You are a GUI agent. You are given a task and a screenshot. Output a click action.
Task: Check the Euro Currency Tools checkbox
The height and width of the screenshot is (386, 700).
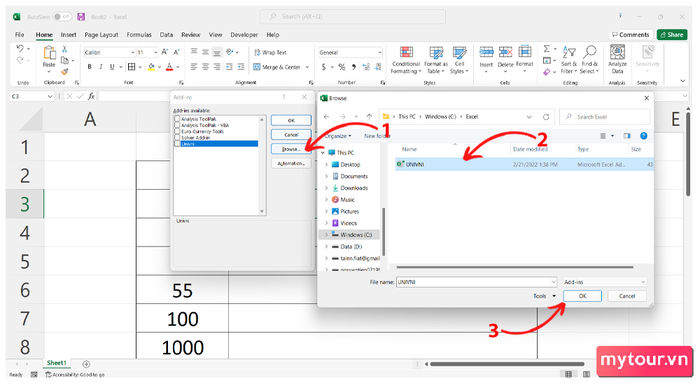click(177, 132)
